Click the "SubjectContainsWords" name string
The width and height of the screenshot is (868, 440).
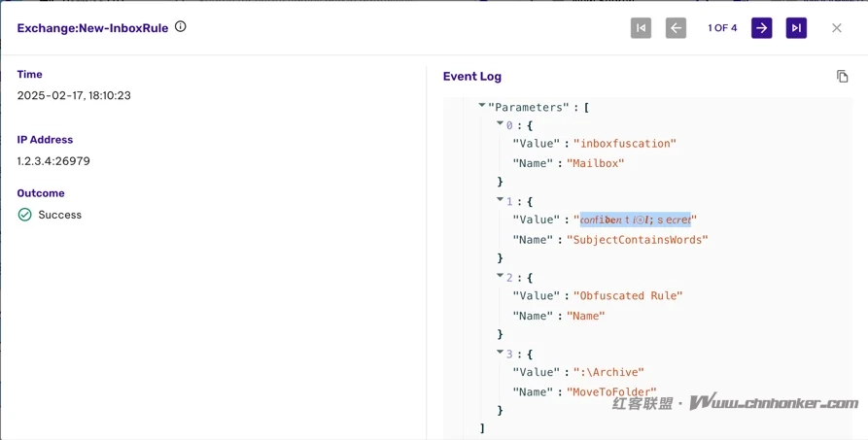(638, 240)
